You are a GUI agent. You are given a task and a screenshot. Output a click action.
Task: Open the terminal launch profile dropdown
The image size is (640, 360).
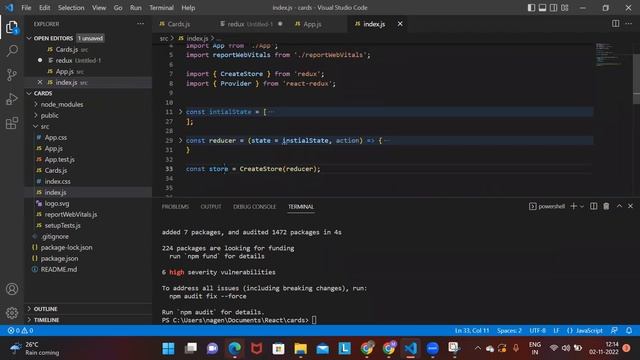(x=582, y=207)
